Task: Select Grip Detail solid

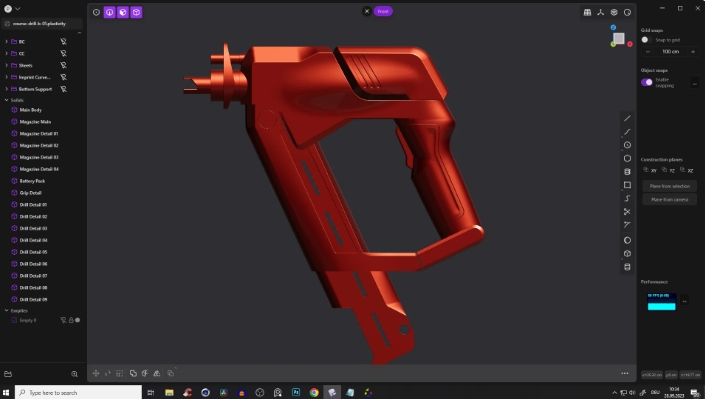Action: coord(31,193)
